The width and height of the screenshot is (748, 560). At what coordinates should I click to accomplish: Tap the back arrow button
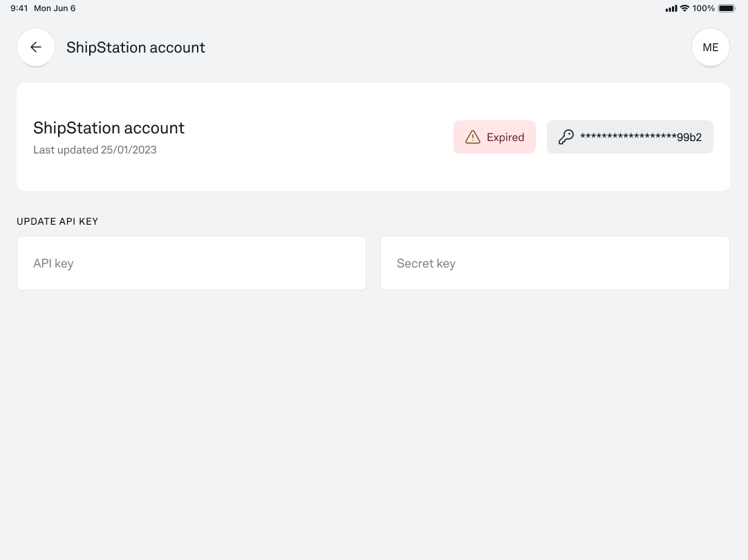[36, 47]
